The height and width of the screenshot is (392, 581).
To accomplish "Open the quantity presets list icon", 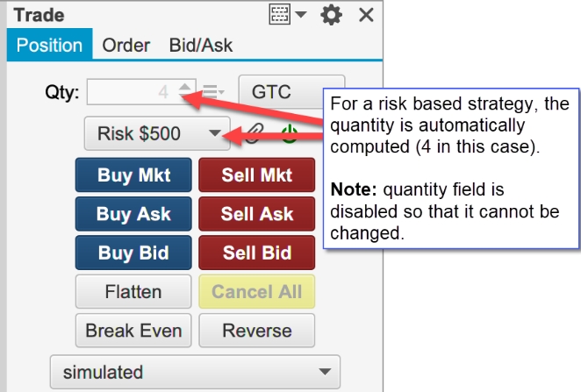I will click(213, 91).
